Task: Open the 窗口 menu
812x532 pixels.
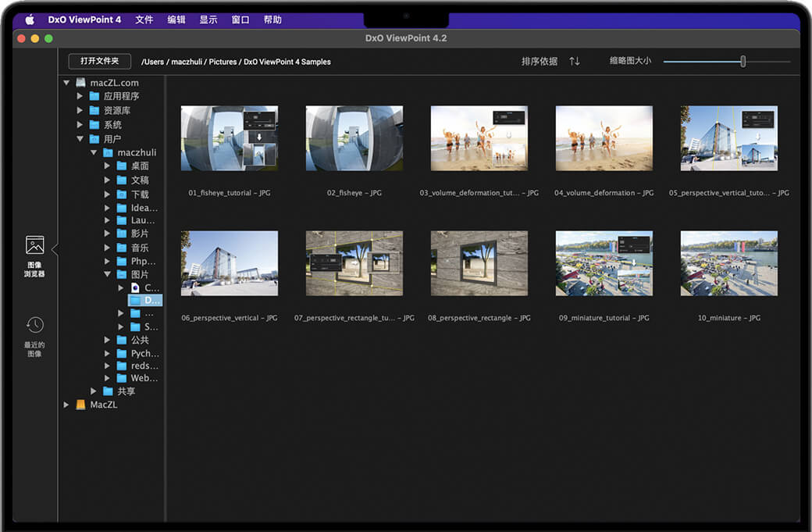Action: (240, 20)
